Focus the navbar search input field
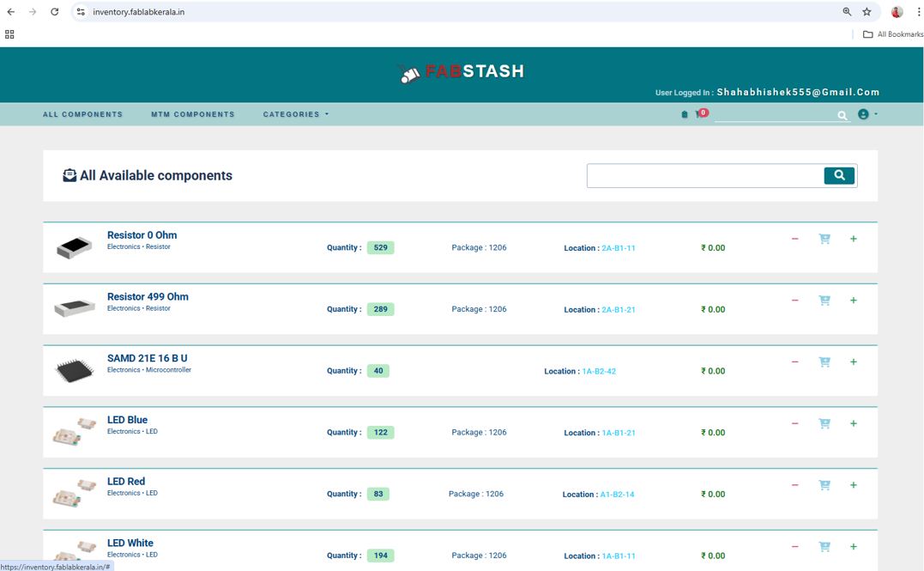Viewport: 924px width, 571px height. pyautogui.click(x=776, y=114)
